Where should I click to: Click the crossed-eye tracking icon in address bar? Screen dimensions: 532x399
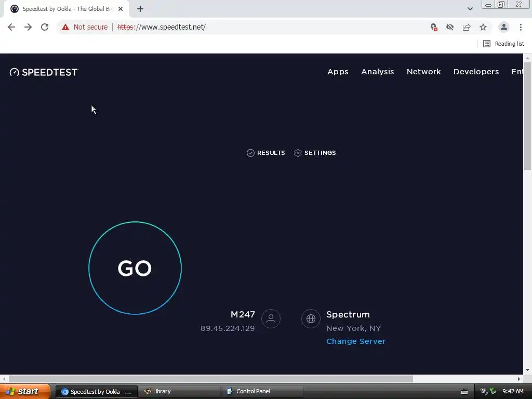450,27
